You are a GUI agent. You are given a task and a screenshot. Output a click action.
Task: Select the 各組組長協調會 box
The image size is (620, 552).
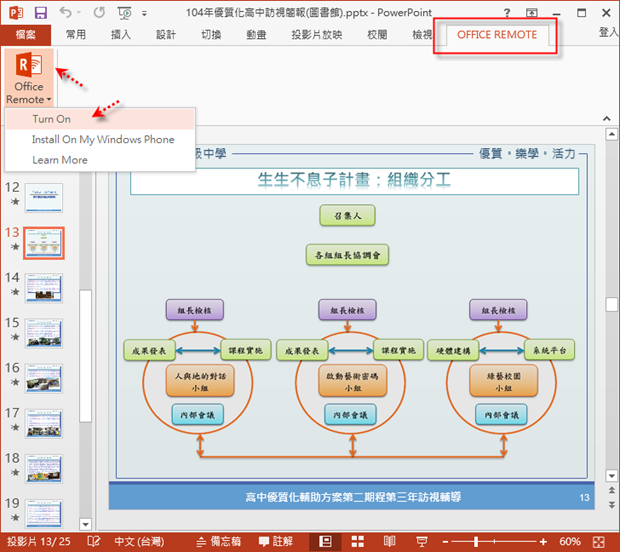(347, 255)
